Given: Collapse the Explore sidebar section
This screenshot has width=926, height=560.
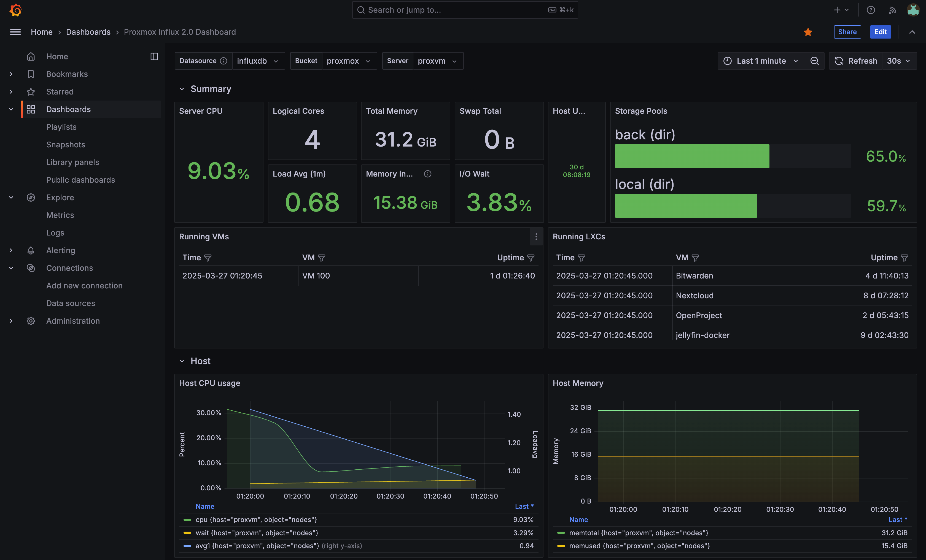Looking at the screenshot, I should coord(11,198).
